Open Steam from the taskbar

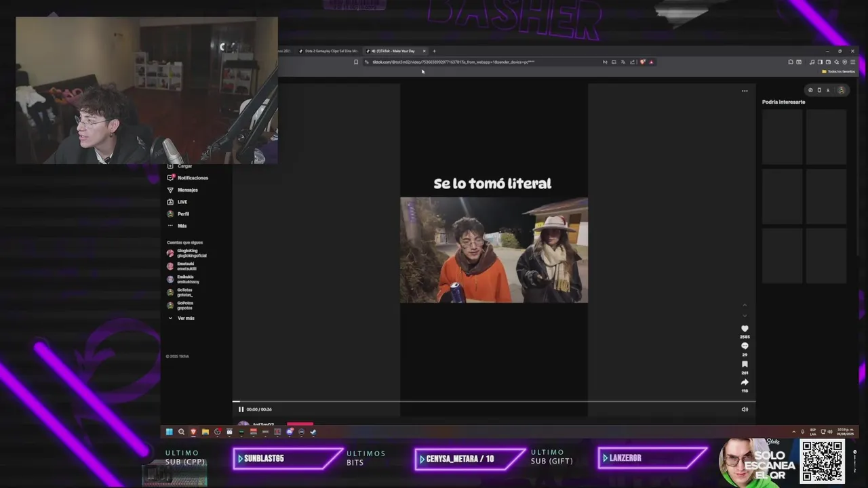click(313, 432)
